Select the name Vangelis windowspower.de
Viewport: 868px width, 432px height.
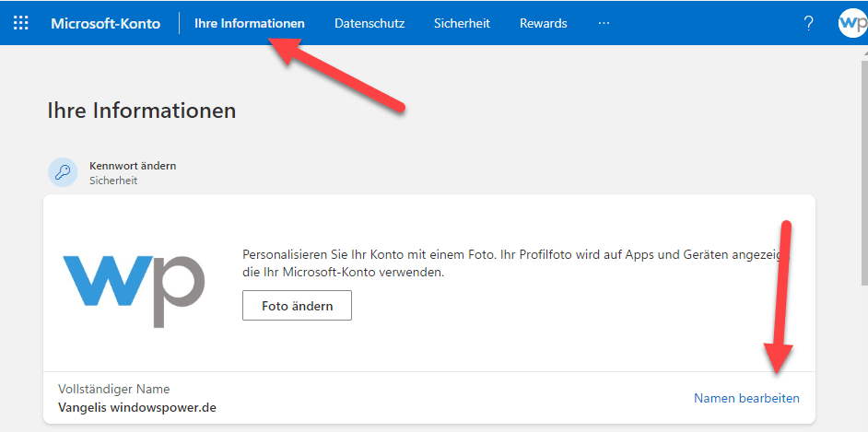click(137, 408)
